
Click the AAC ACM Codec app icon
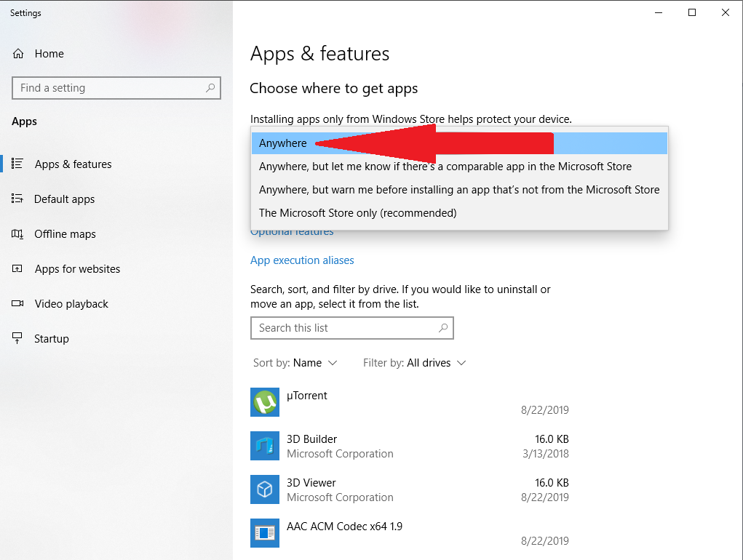[265, 533]
